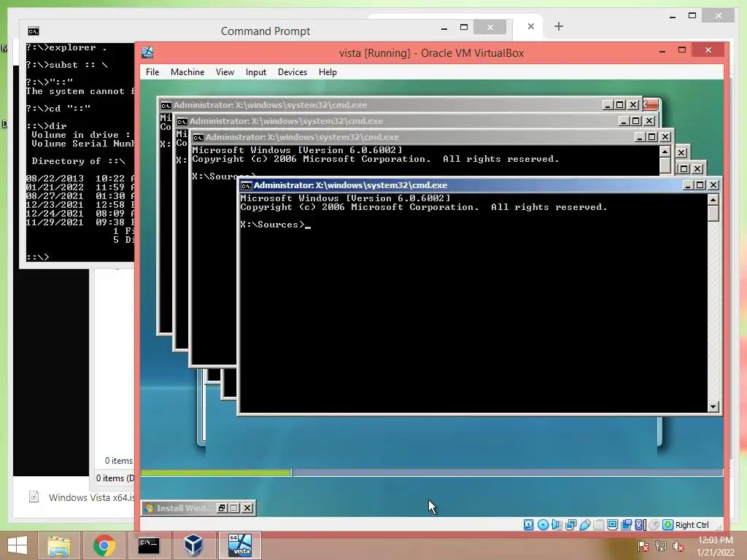
Task: Open VirtualBox Manager from the taskbar
Action: point(193,545)
